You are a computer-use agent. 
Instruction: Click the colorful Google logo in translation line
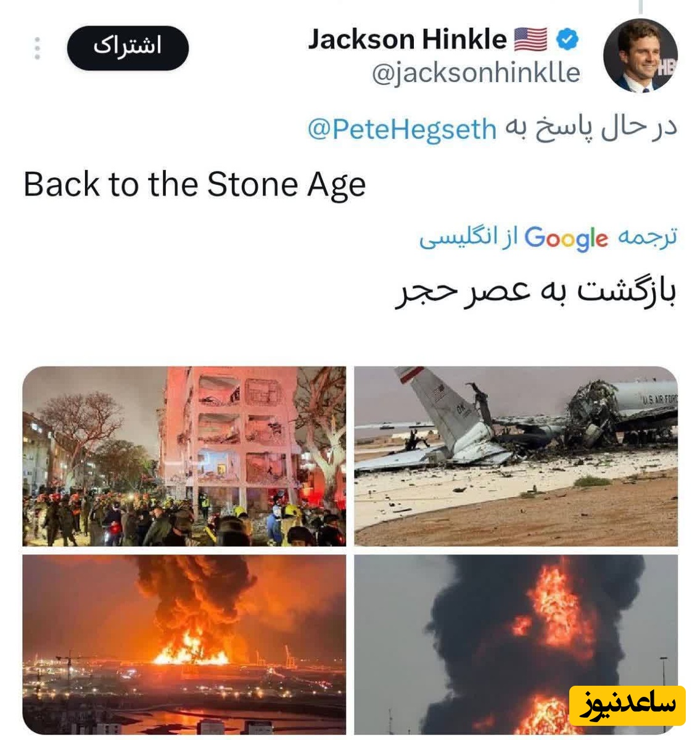point(566,239)
